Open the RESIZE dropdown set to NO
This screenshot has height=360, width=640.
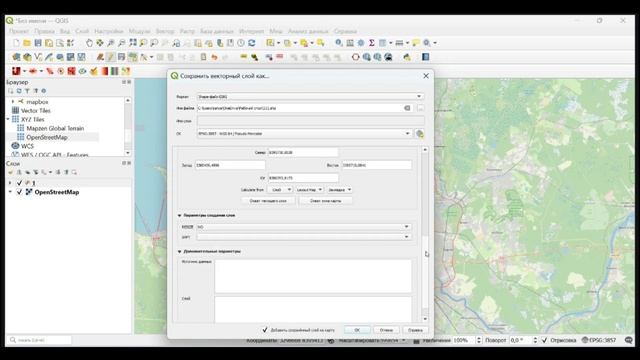[x=304, y=227]
